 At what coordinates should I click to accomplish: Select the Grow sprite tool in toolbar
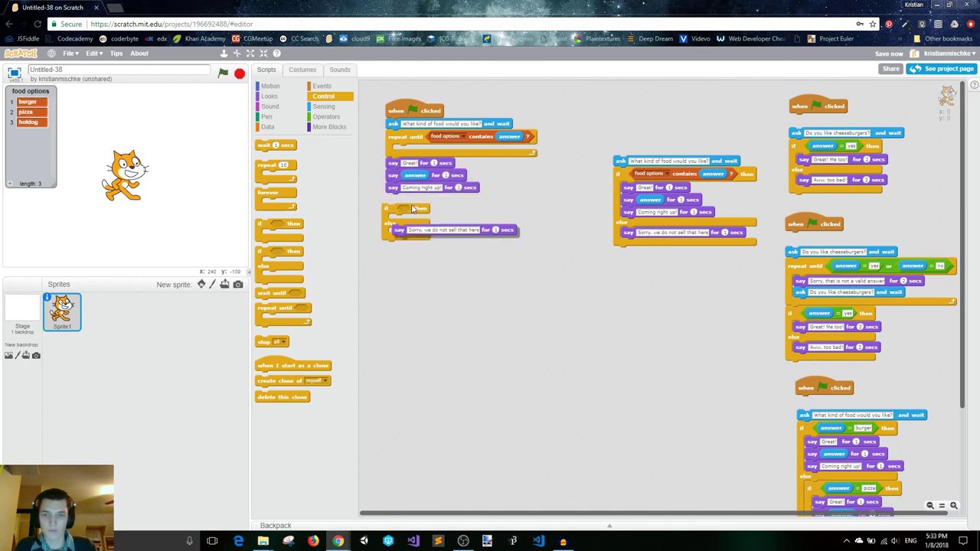[250, 54]
